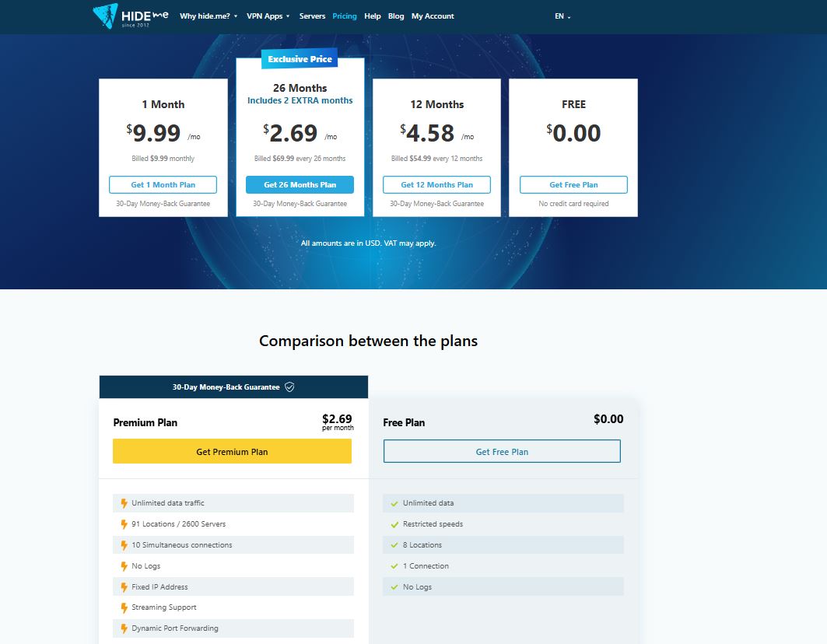Click the yellow Get Premium Plan button
This screenshot has height=644, width=827.
pos(232,452)
